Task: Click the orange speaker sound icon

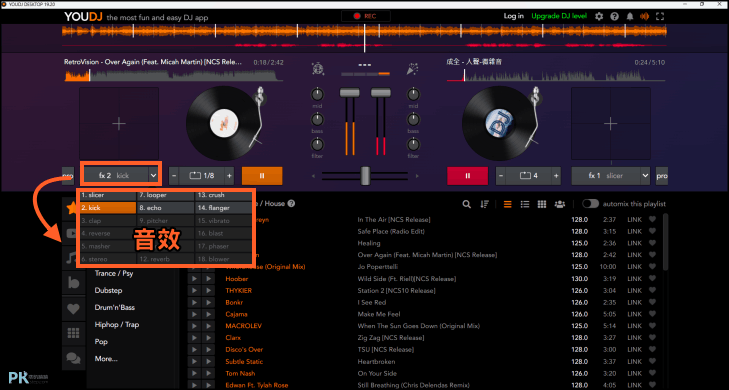Action: [x=644, y=16]
